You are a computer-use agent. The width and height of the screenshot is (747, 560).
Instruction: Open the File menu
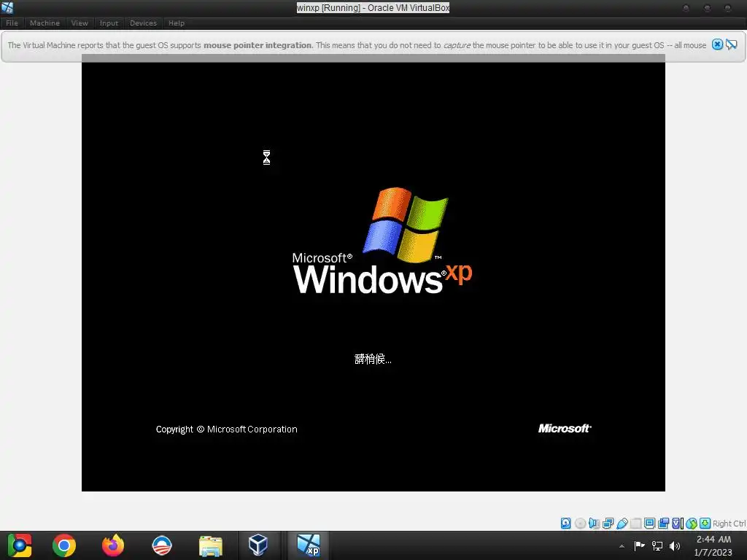(x=12, y=23)
